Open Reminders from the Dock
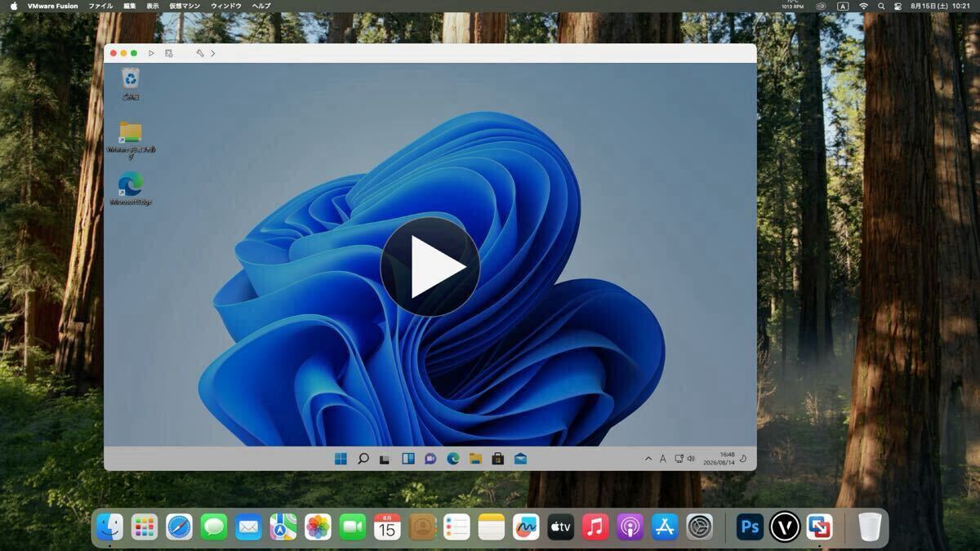This screenshot has height=551, width=980. [x=457, y=527]
